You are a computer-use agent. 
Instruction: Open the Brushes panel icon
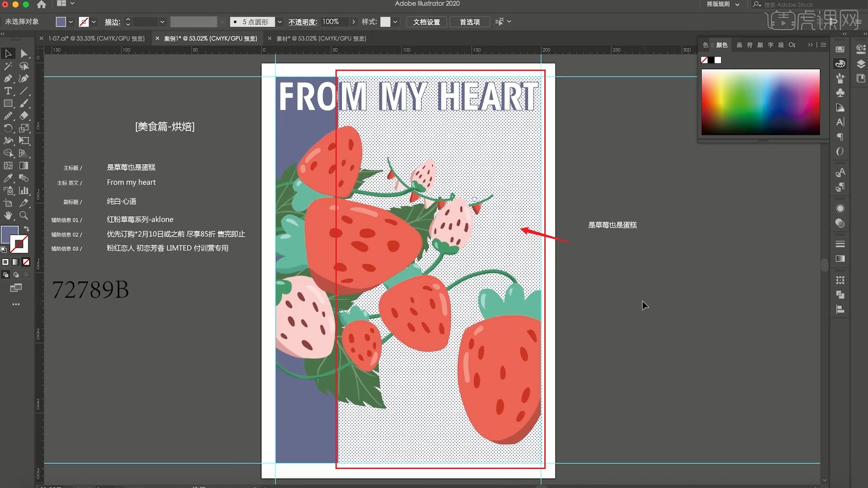pos(840,78)
